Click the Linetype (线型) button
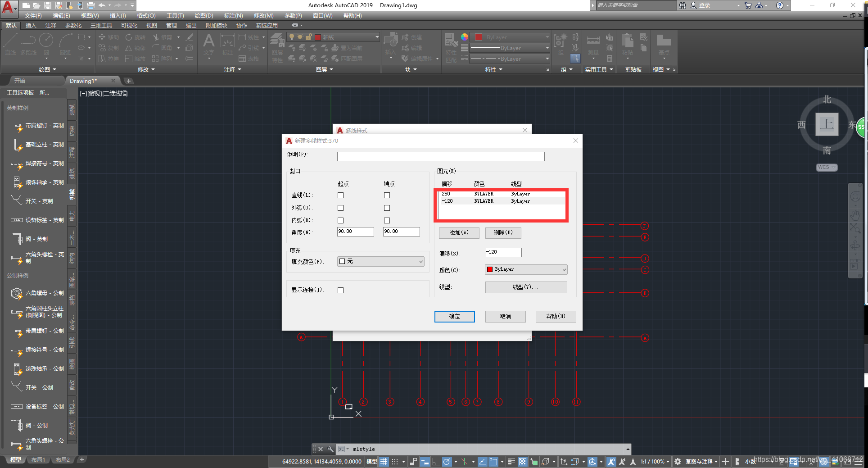The height and width of the screenshot is (468, 868). [526, 287]
